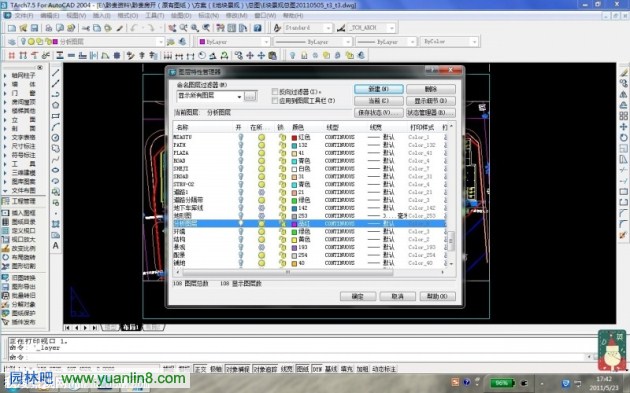Toggle lock icon for 铺地 layer
This screenshot has height=393, width=630.
click(282, 263)
